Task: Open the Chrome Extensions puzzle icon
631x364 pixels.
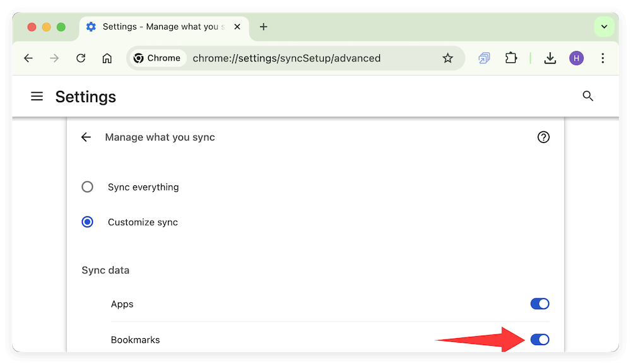Action: coord(511,57)
